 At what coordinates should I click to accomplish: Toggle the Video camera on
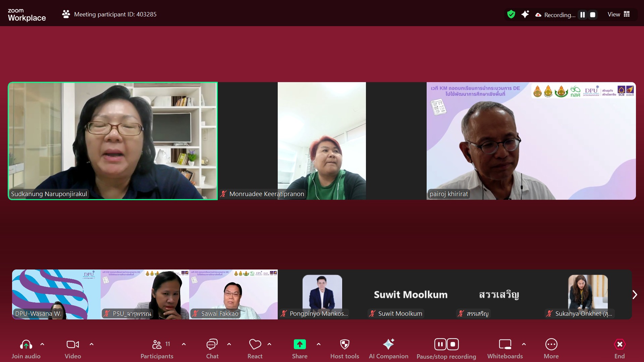(x=73, y=349)
